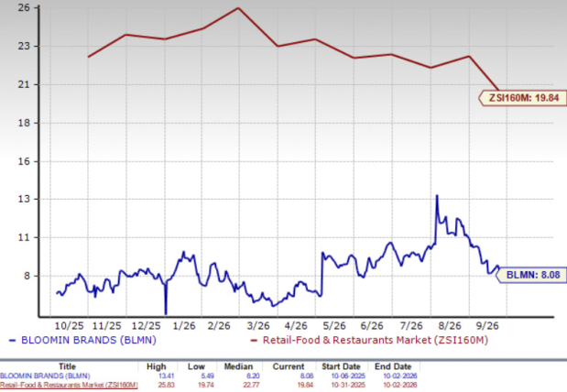567x392 pixels.
Task: Click the BLMN: 8.08 value callout
Action: tap(531, 275)
